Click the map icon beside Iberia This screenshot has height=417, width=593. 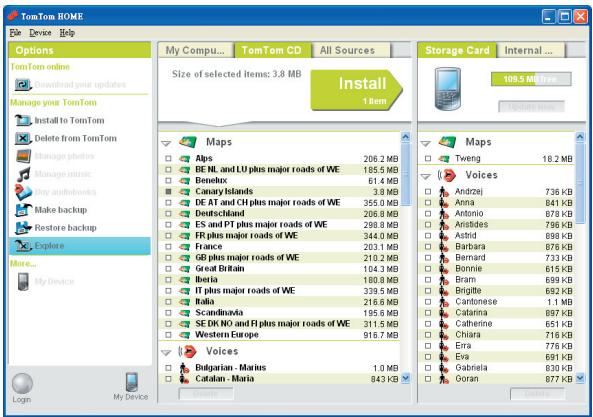tap(185, 280)
